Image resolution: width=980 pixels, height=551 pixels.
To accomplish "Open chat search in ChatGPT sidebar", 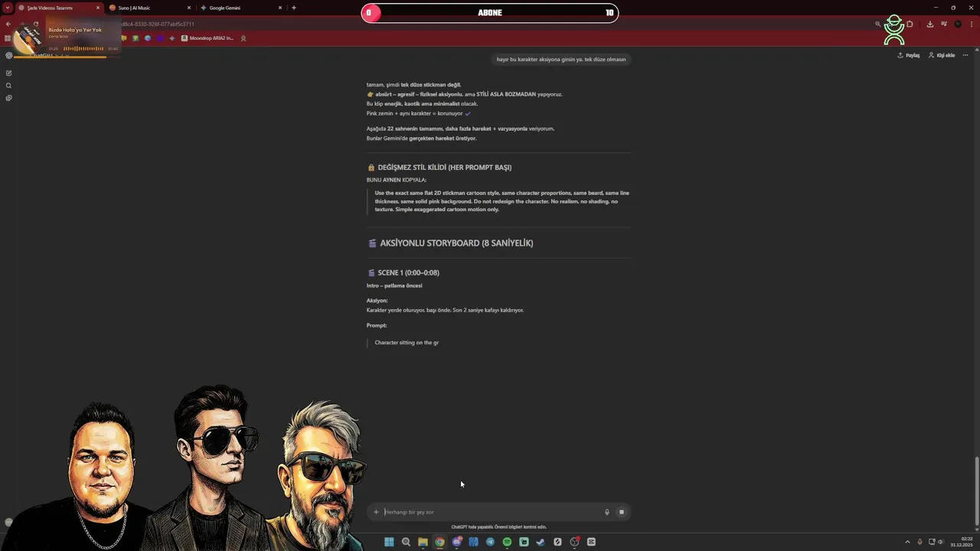I will tap(8, 85).
